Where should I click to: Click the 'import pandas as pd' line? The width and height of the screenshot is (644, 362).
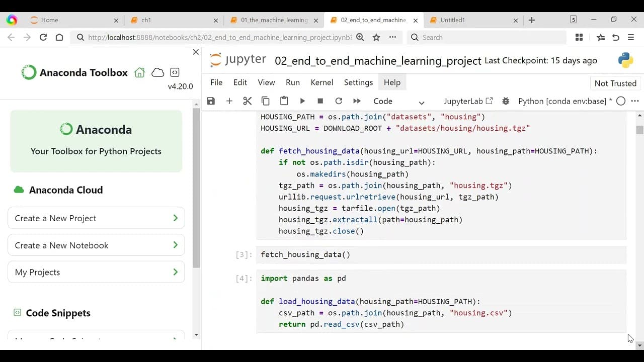(x=303, y=279)
